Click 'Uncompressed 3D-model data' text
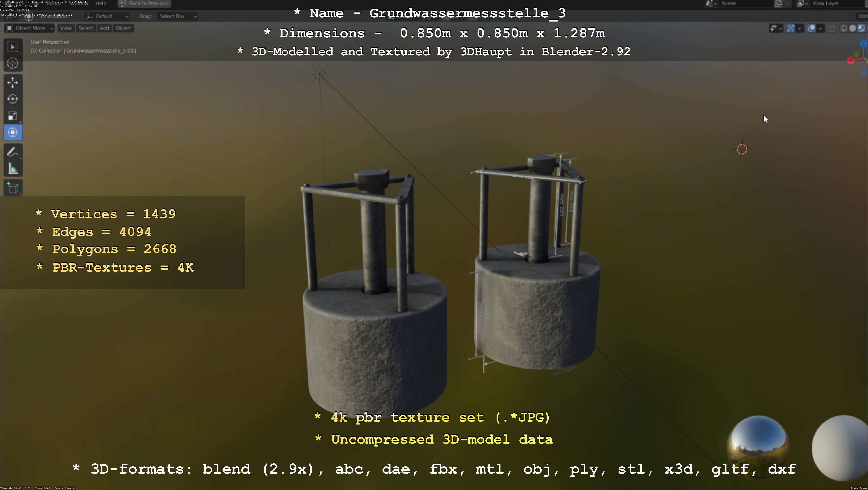Image resolution: width=868 pixels, height=490 pixels. [x=434, y=439]
